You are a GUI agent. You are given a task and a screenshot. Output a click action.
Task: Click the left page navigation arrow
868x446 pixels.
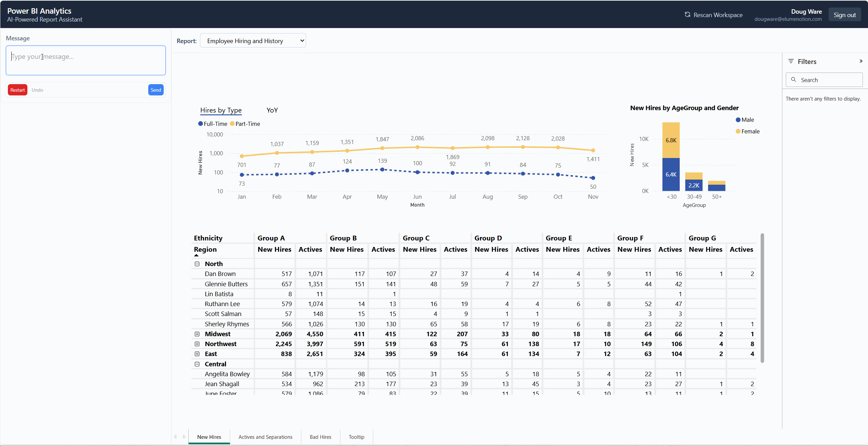point(175,437)
